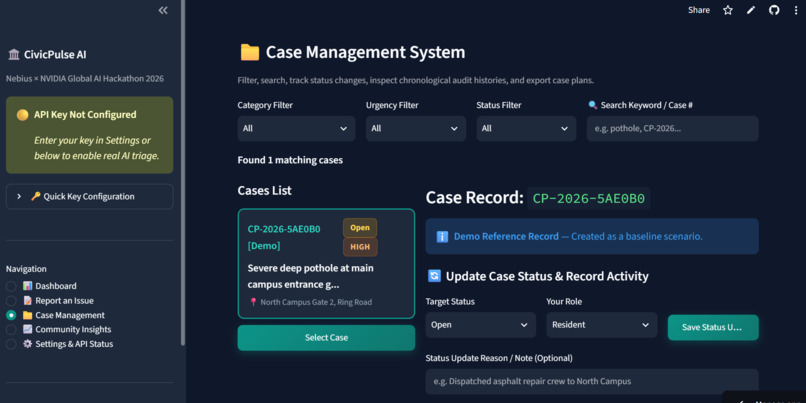
Task: Click the Case Record code CP-2026-5AE0B0
Action: pos(589,199)
